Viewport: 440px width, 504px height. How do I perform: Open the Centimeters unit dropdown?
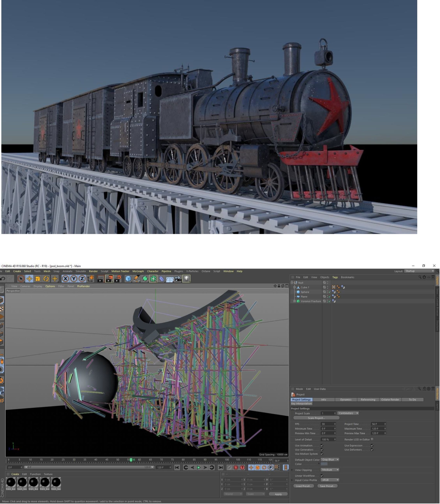(348, 413)
